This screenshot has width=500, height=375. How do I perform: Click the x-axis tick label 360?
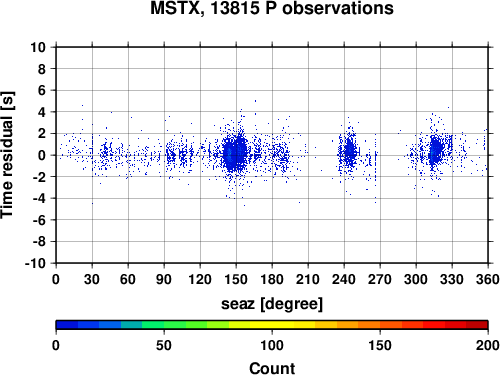(488, 279)
